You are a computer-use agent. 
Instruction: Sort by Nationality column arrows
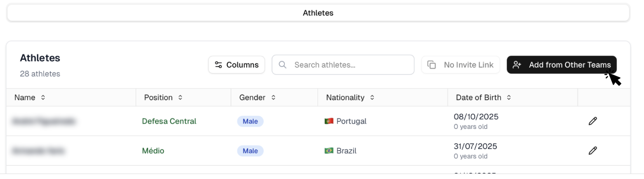372,98
